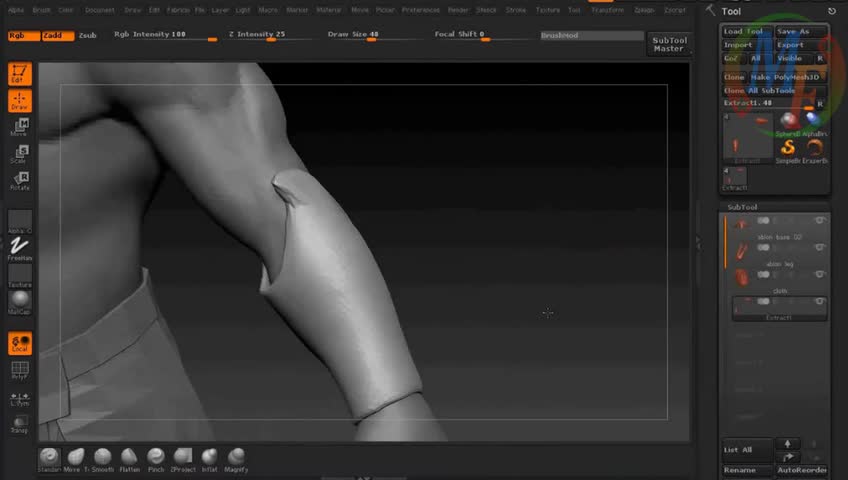Select small Extract1 tool thumbnail
This screenshot has height=480, width=848.
tap(734, 178)
